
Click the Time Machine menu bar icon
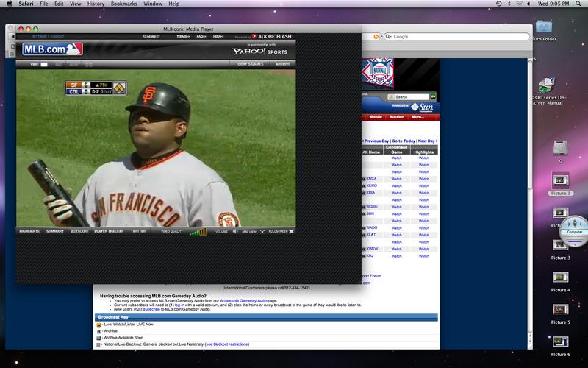click(498, 4)
